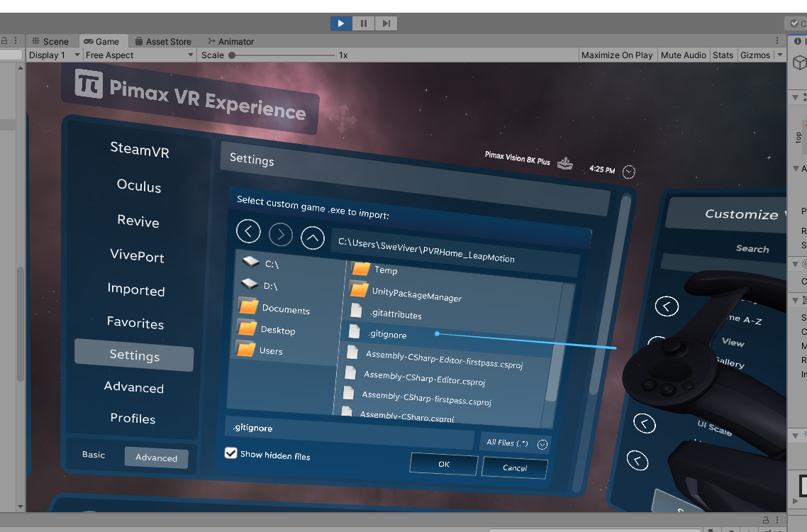Click the Game view vertical scroll down arrow
Screen dimensions: 807x532
pos(21,506)
